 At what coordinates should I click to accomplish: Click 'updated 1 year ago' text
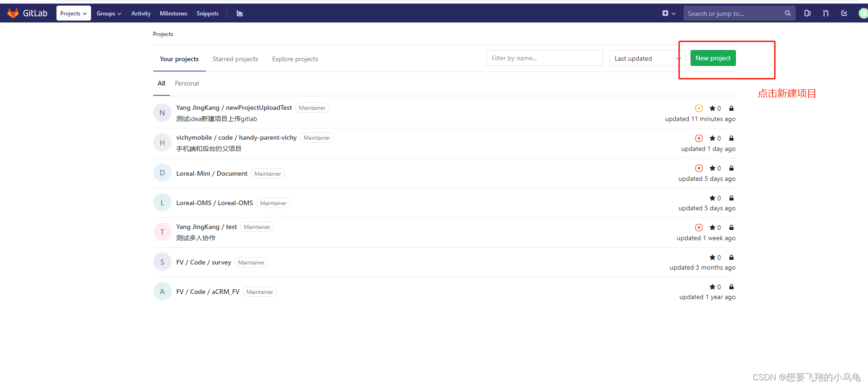[707, 297]
